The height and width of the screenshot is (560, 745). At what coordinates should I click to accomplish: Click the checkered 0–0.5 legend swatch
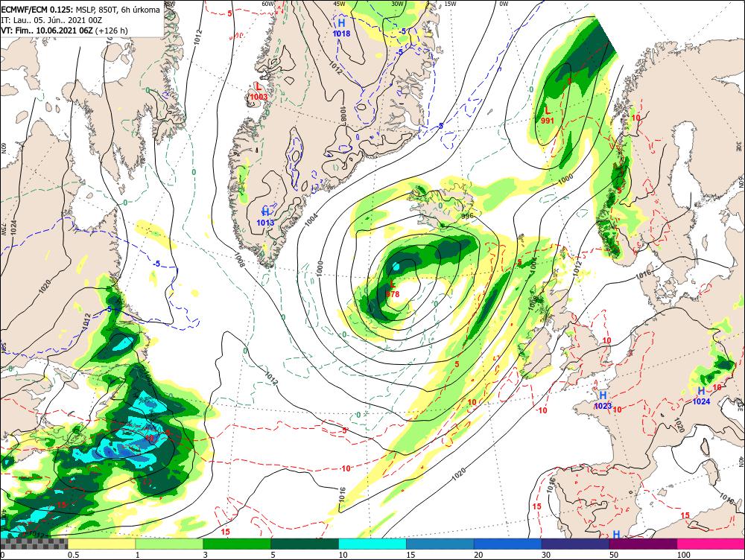pyautogui.click(x=34, y=544)
